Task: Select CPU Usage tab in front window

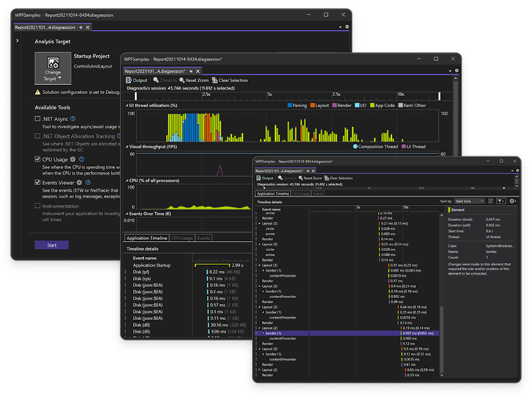Action: pos(301,194)
